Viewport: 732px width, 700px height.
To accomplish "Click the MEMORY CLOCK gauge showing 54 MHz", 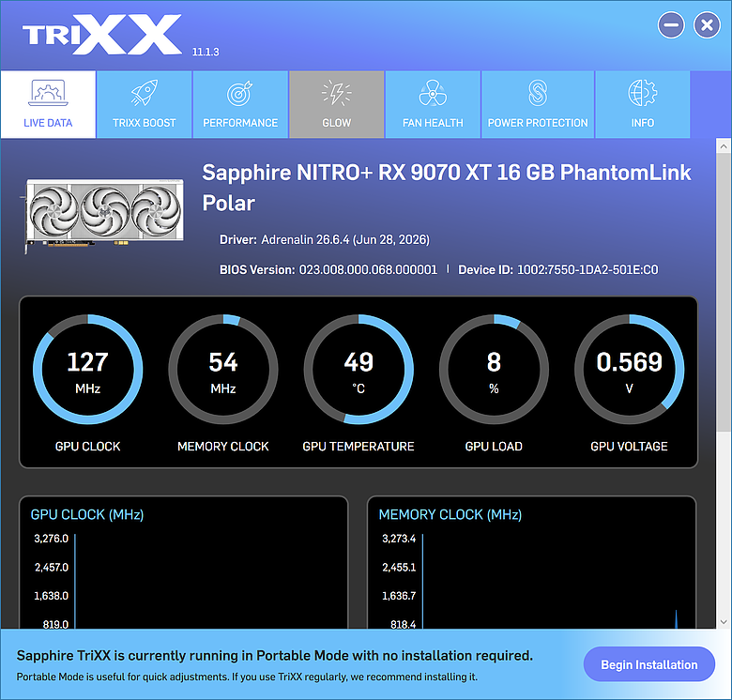I will (x=223, y=369).
